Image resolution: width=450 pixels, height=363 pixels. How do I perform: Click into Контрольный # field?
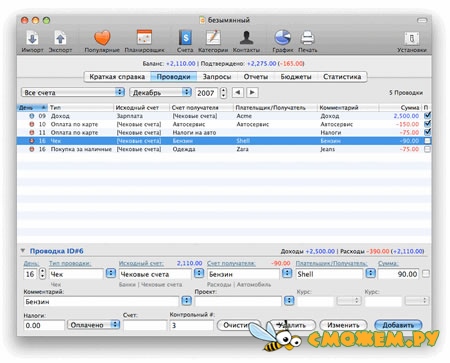(x=191, y=325)
